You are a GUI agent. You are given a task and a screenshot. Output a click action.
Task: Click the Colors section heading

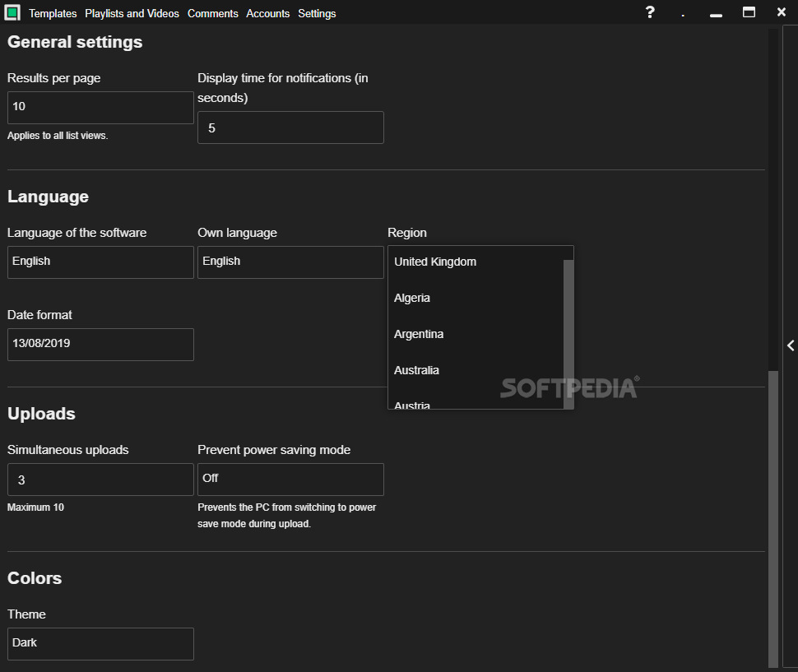click(x=35, y=578)
